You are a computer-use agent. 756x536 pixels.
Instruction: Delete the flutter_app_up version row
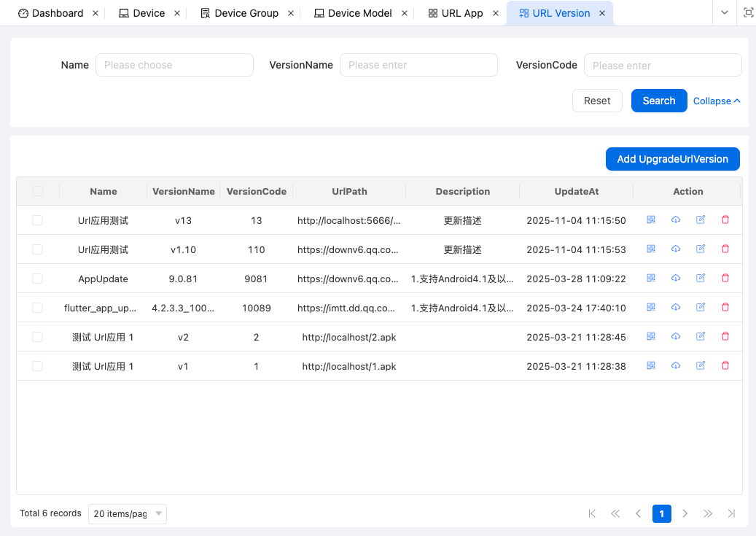[x=725, y=307]
